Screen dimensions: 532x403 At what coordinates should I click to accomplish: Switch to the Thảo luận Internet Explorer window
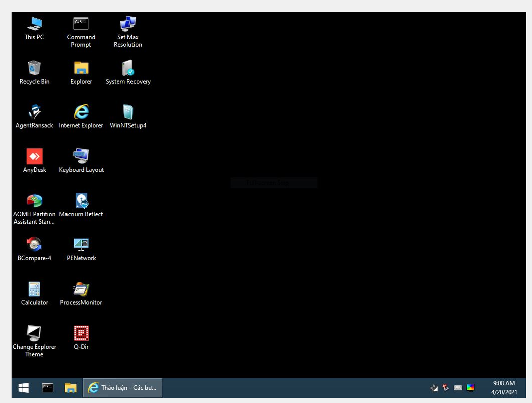[122, 388]
